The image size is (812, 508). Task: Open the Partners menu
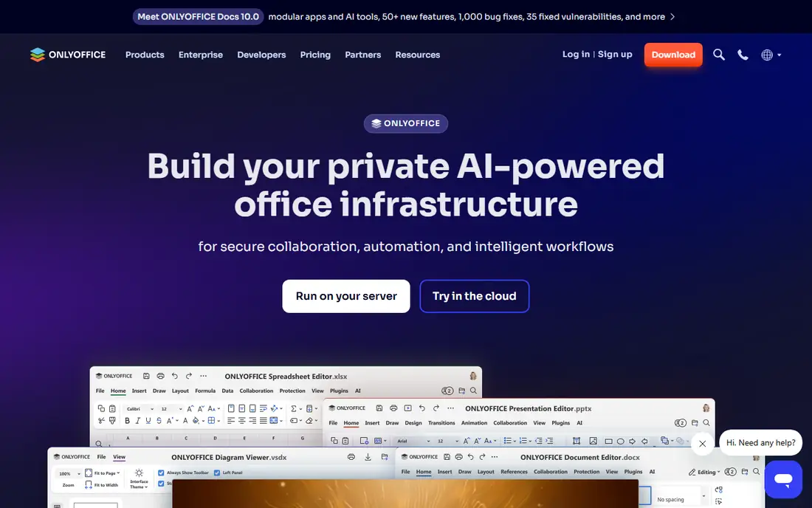[363, 55]
